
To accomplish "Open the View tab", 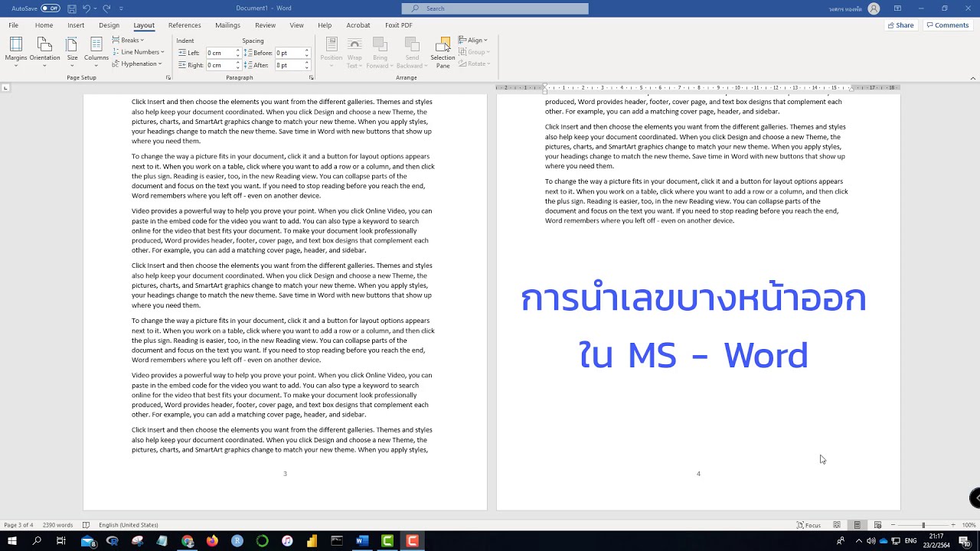I will [x=296, y=25].
